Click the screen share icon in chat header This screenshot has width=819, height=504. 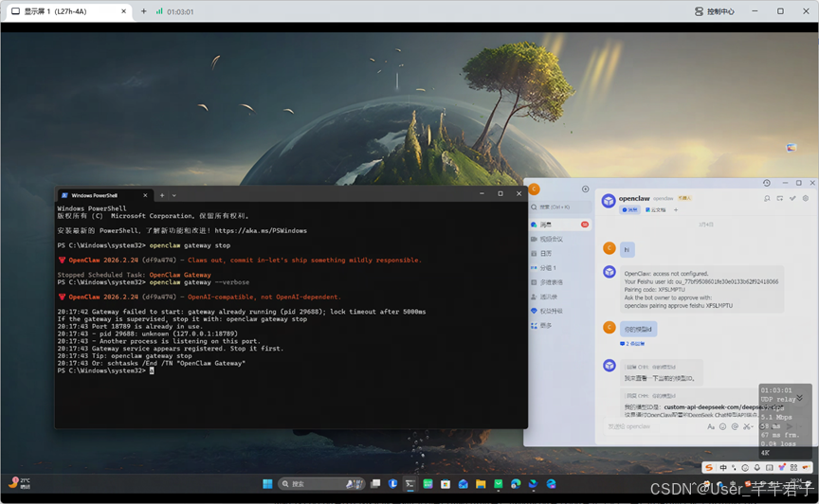pos(780,198)
